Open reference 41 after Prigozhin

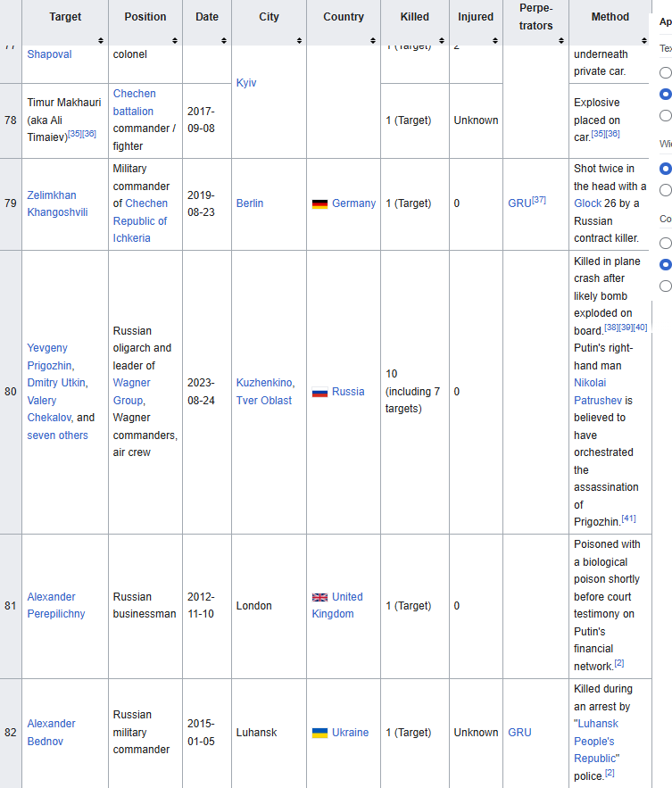pos(629,518)
